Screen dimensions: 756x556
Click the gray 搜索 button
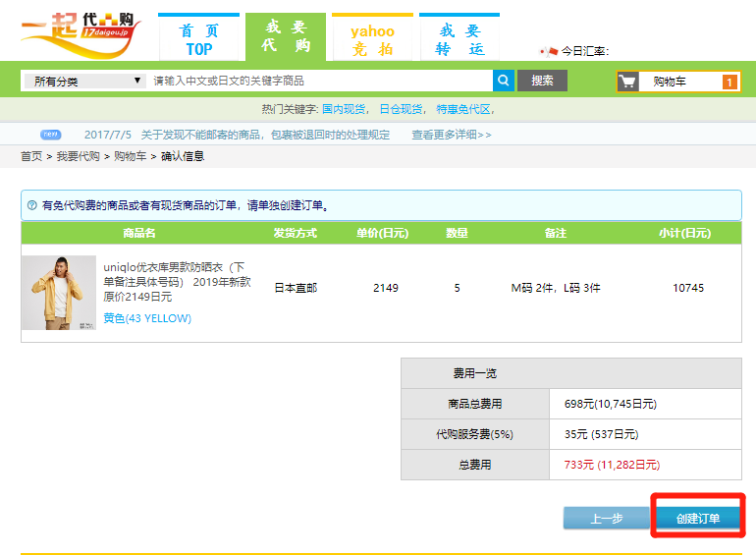point(542,81)
